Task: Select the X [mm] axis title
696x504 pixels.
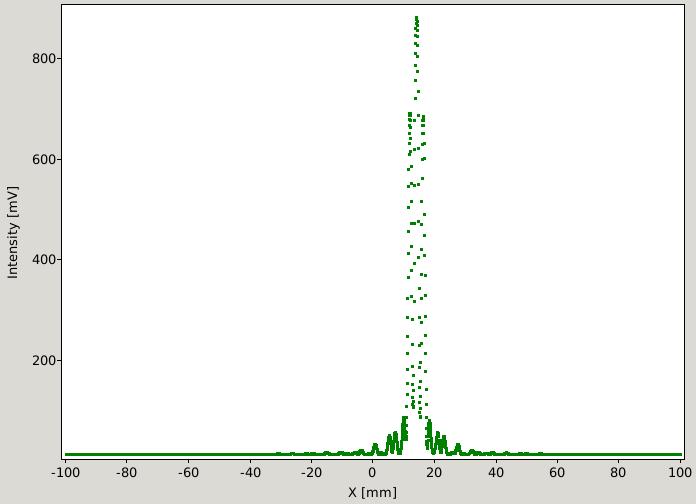Action: click(x=372, y=492)
